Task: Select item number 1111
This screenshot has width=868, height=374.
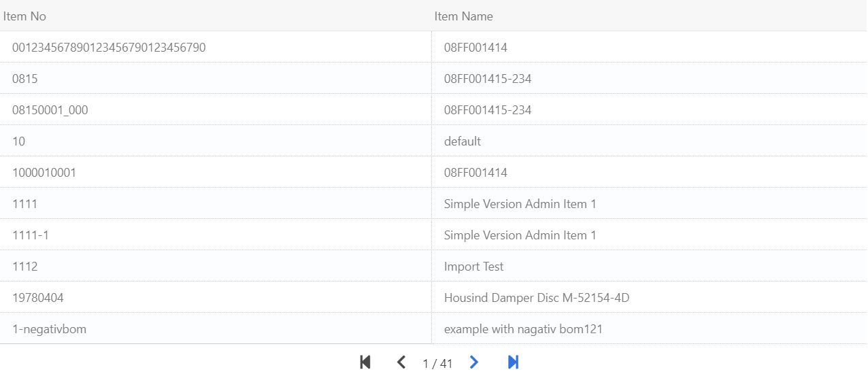Action: 25,204
